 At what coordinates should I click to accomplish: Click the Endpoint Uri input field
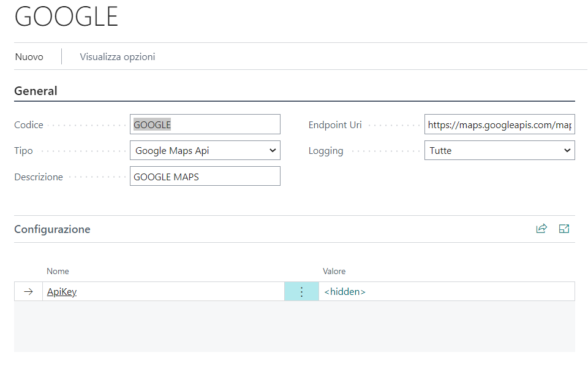pyautogui.click(x=500, y=124)
